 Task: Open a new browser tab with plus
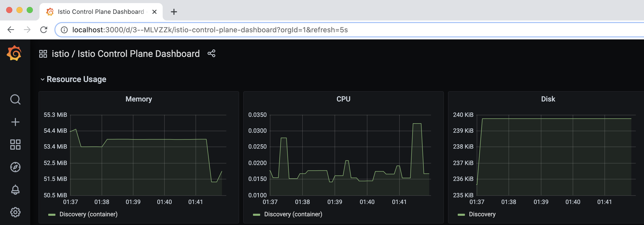(x=174, y=12)
